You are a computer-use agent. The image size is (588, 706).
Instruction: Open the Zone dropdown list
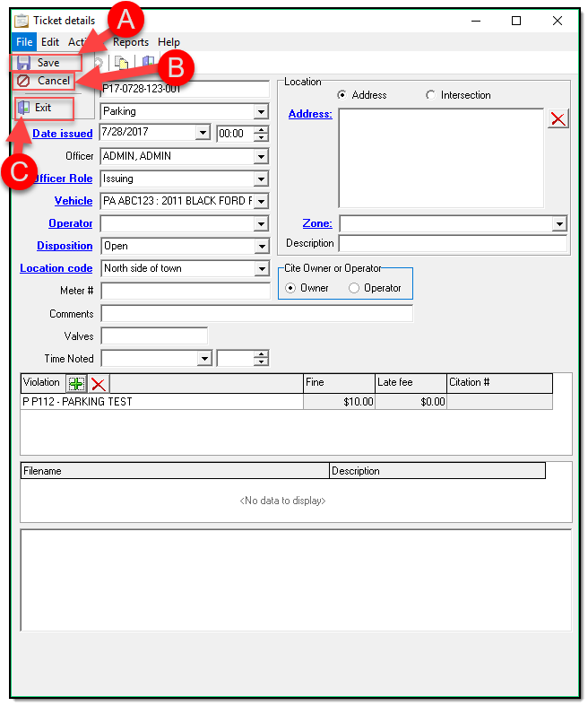click(559, 223)
